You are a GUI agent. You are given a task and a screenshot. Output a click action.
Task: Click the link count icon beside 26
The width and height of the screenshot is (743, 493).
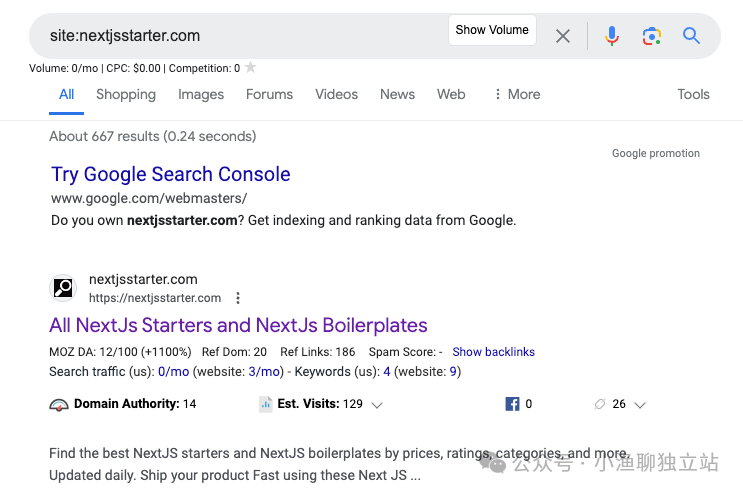pos(600,404)
